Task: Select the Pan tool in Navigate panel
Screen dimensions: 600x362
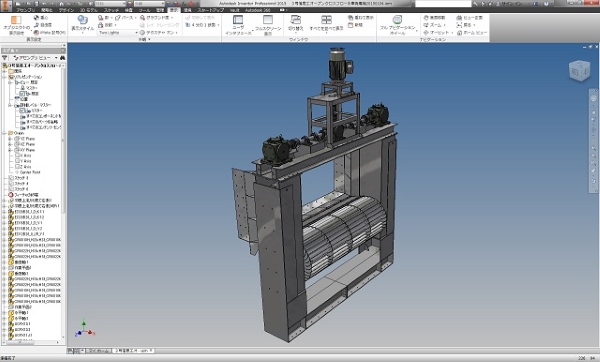Action: [434, 18]
